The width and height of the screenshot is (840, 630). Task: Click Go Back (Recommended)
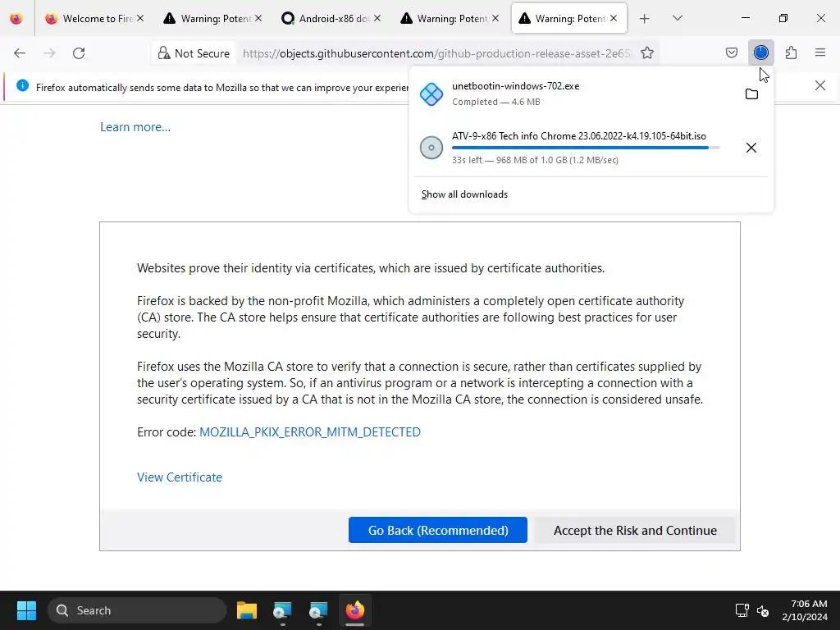click(438, 530)
